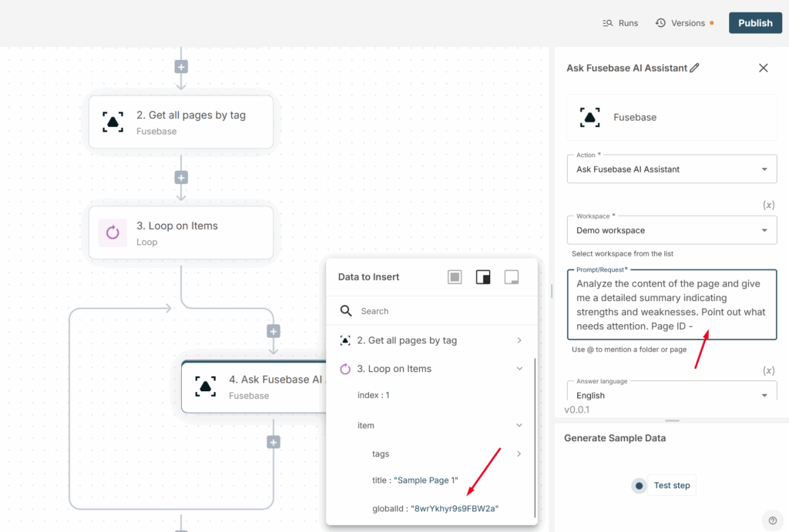Add a step below Ask Fusebase AI node
This screenshot has width=789, height=532.
point(273,442)
